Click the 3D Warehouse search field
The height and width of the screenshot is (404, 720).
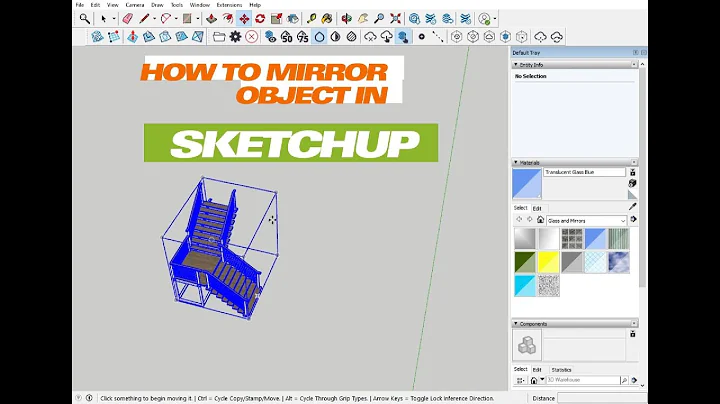[582, 380]
